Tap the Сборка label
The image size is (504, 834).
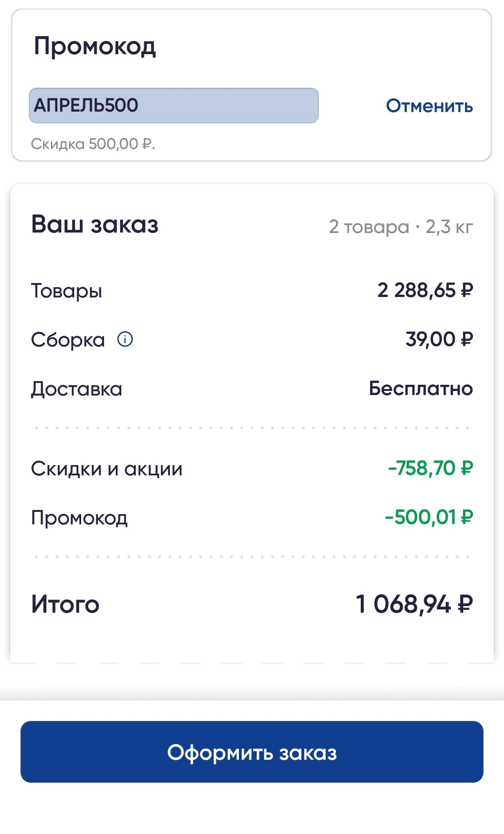click(68, 340)
